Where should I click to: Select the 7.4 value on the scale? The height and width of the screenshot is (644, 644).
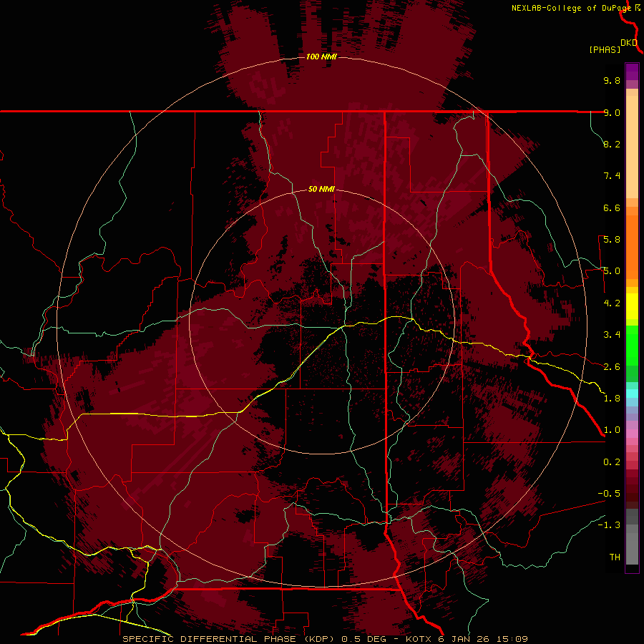tap(612, 176)
